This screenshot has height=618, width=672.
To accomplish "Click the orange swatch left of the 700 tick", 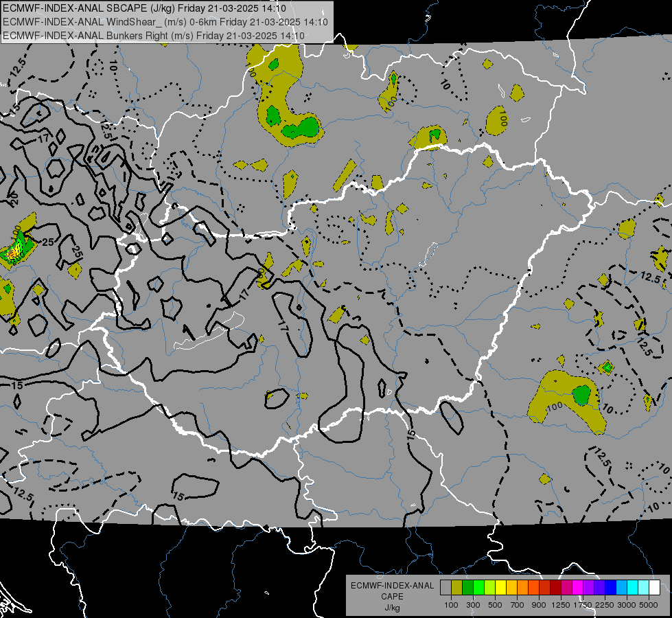I will 523,587.
